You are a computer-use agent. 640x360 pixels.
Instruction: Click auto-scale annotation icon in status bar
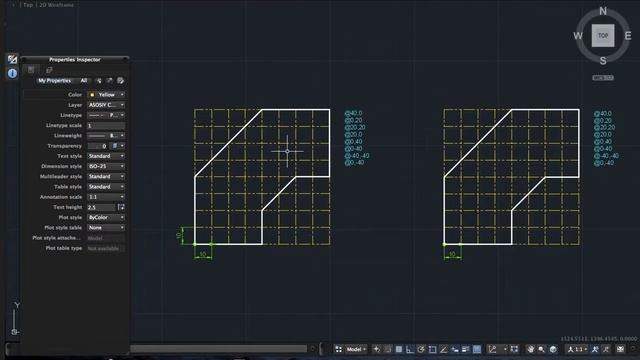click(606, 349)
